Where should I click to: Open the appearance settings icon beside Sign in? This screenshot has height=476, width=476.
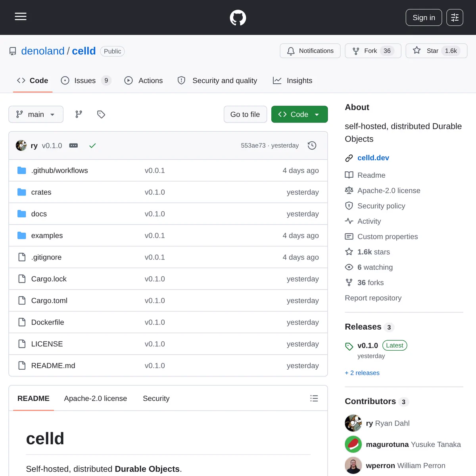pyautogui.click(x=455, y=17)
